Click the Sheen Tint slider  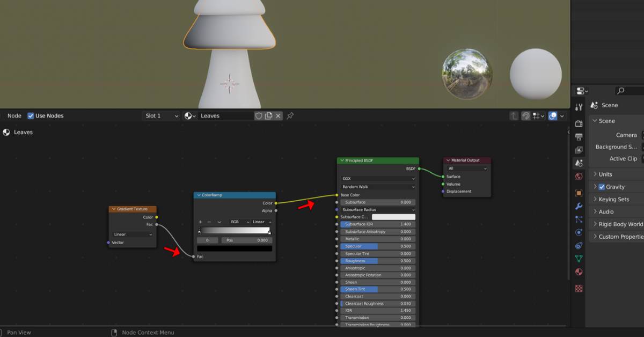tap(378, 289)
